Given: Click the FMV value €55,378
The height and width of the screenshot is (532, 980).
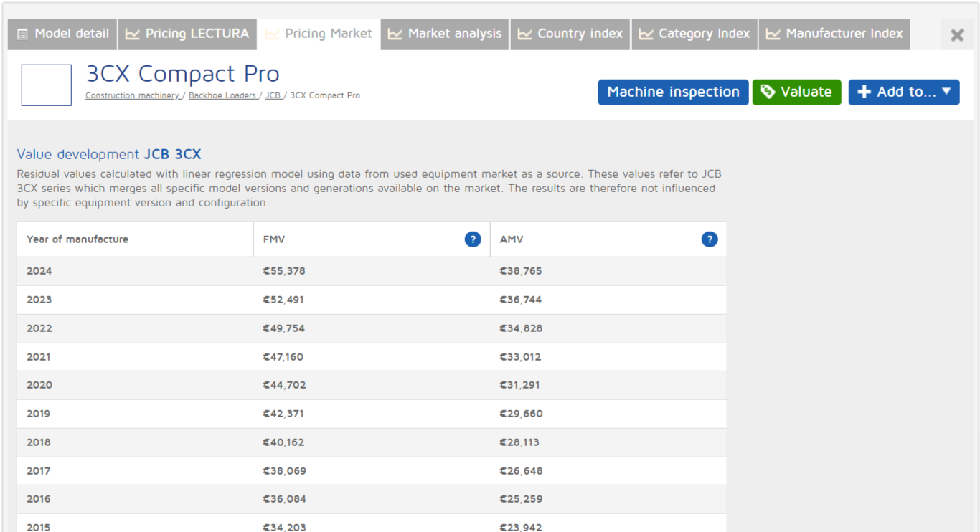Looking at the screenshot, I should 284,271.
